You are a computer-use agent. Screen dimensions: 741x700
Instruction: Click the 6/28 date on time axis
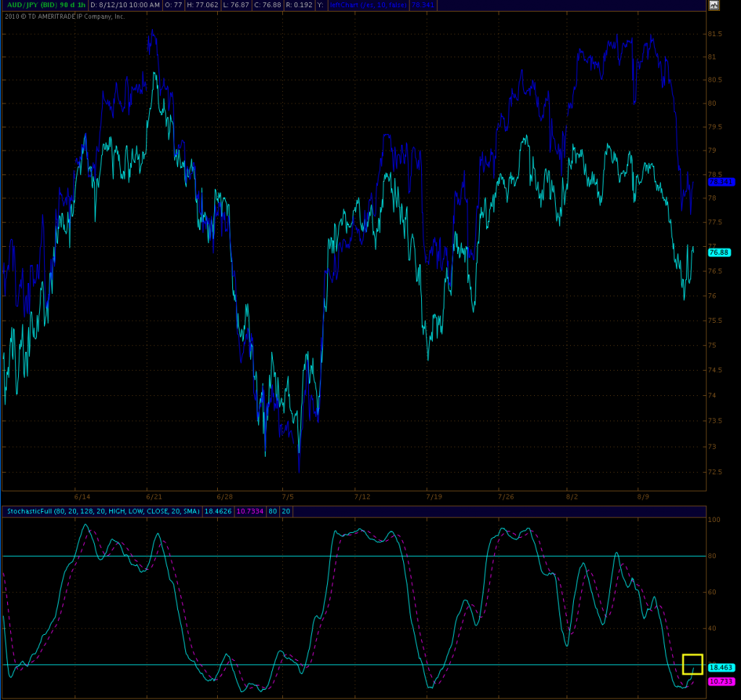[225, 497]
